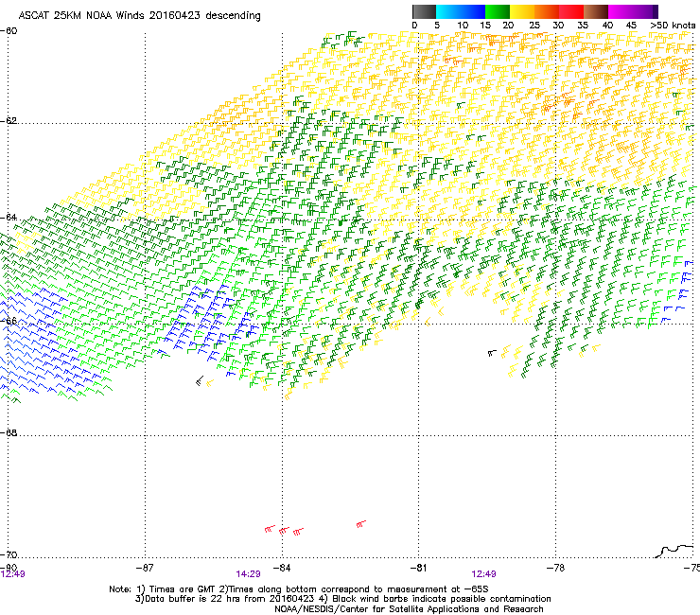Click the '-78' longitude axis label
Screen dimensions: 700x615
pos(555,568)
